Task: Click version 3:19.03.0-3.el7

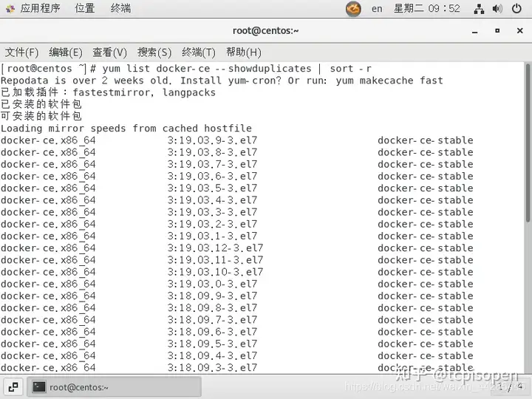Action: pyautogui.click(x=212, y=284)
